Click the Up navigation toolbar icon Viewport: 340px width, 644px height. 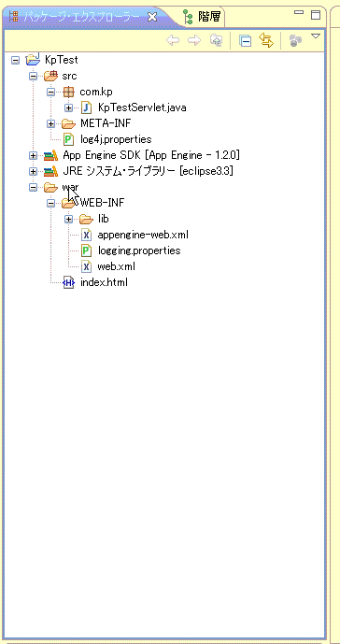216,40
